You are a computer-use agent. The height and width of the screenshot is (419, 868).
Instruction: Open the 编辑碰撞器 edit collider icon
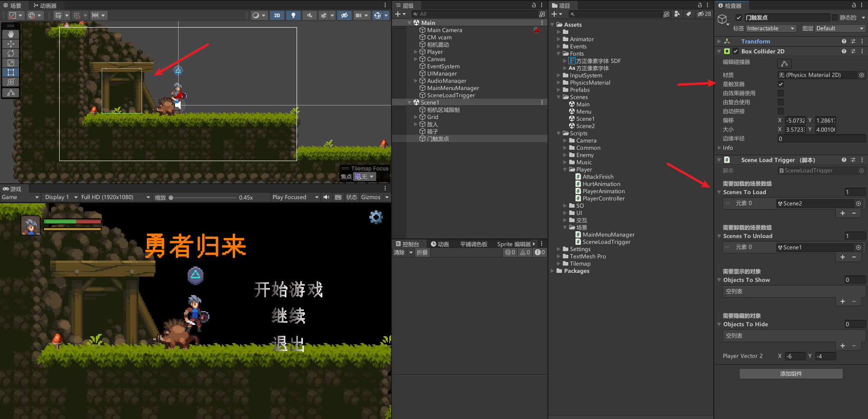click(x=784, y=63)
